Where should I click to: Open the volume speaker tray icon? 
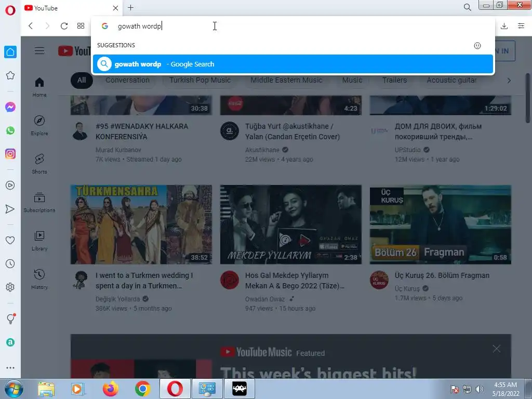click(479, 389)
